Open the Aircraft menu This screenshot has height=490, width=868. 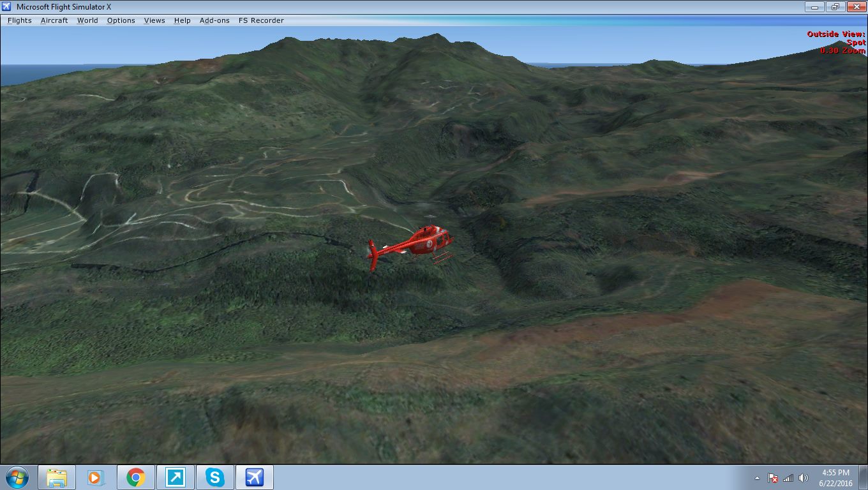tap(54, 20)
